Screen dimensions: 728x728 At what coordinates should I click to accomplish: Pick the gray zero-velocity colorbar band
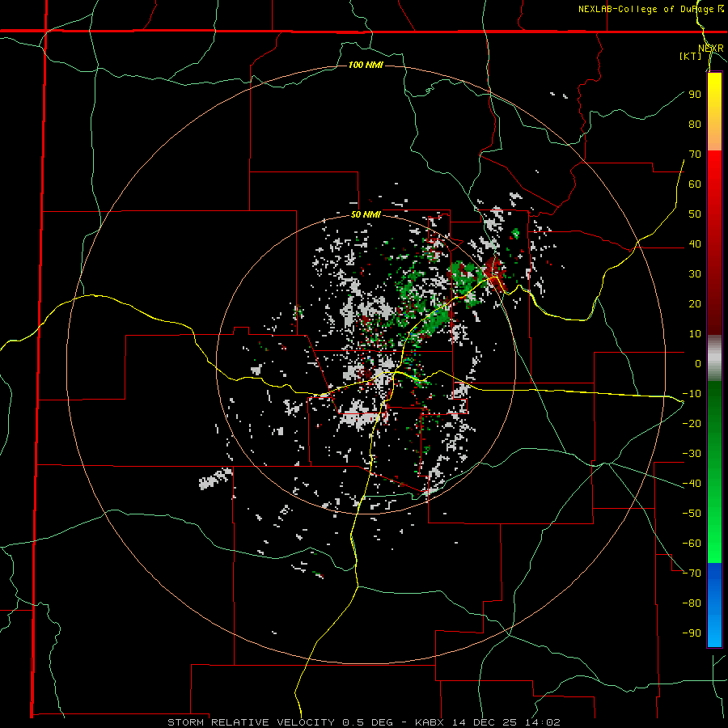click(x=714, y=358)
